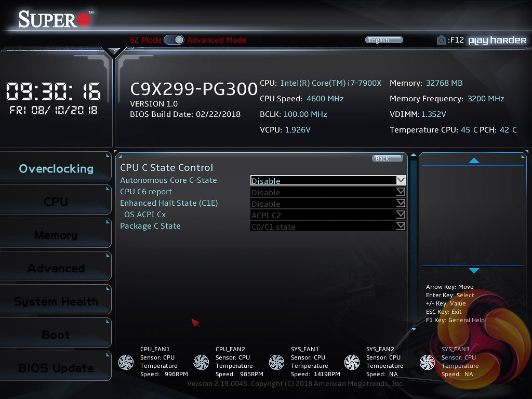Open the Package C State dropdown

click(328, 227)
